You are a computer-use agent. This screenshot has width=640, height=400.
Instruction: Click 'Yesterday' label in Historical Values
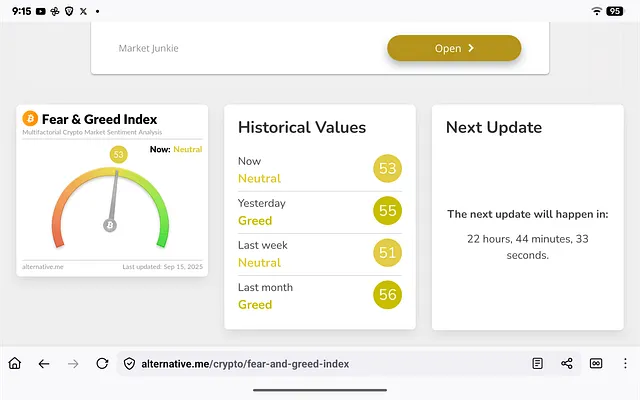pos(262,203)
